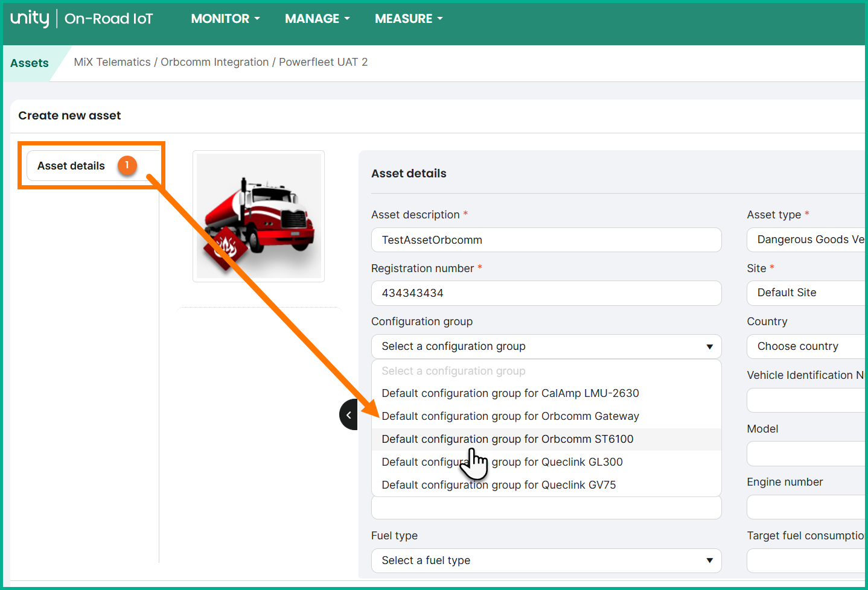Collapse the side panel with the arrow button
Image resolution: width=868 pixels, height=590 pixels.
pos(348,414)
